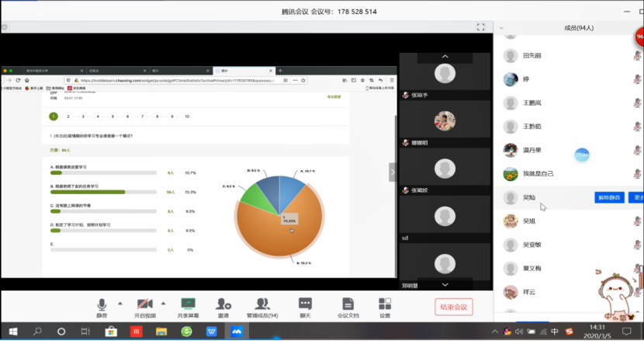Toggle muted mic icon for 田先丽

(x=638, y=56)
